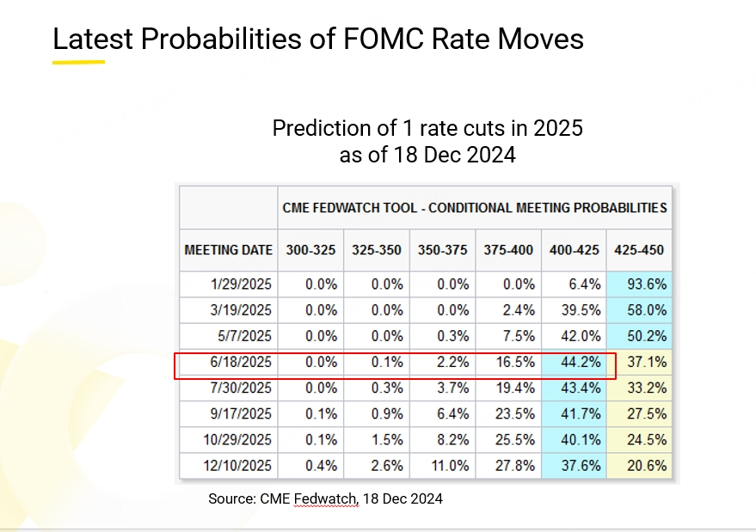This screenshot has width=756, height=532.
Task: Select the 16.5% cell inside red box
Action: (508, 362)
